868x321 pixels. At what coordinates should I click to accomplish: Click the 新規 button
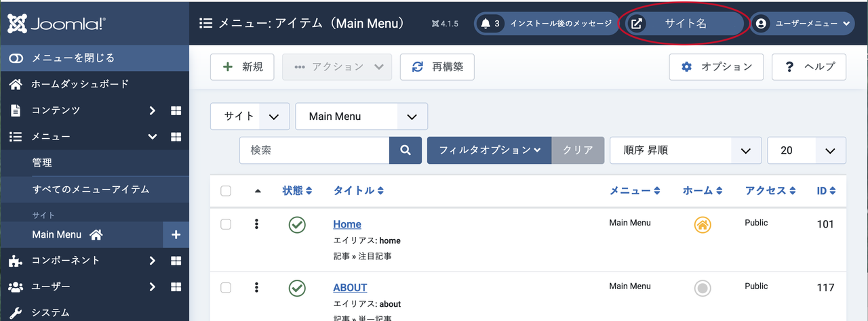(242, 67)
